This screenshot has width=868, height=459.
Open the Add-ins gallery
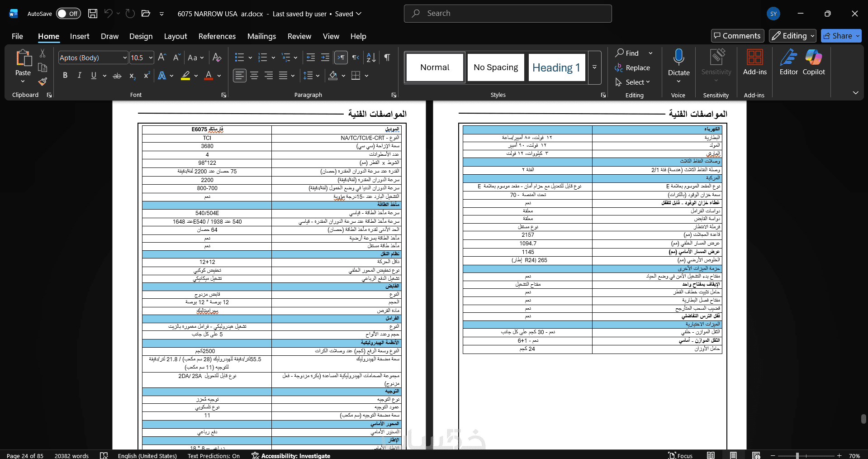(755, 62)
